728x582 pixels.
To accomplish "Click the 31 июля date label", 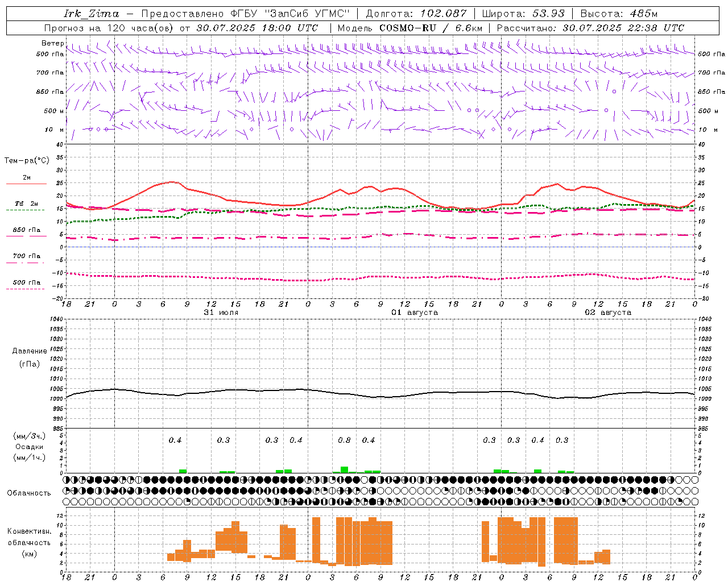I will coord(221,313).
